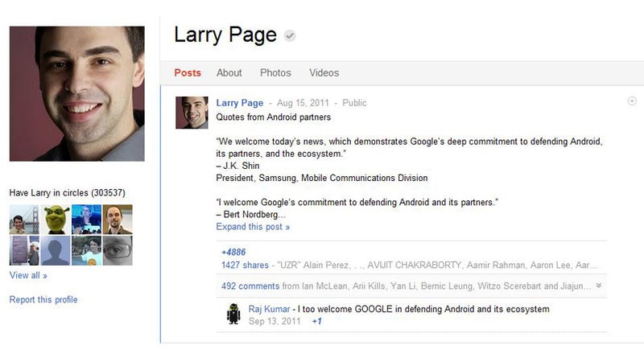644x362 pixels.
Task: Click the J.K. Shin attribution text
Action: tap(237, 166)
